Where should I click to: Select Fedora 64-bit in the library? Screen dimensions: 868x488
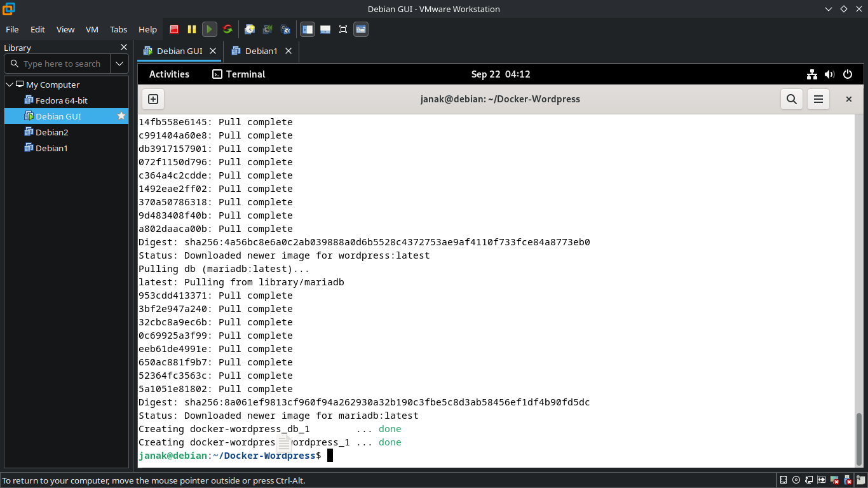click(x=61, y=100)
